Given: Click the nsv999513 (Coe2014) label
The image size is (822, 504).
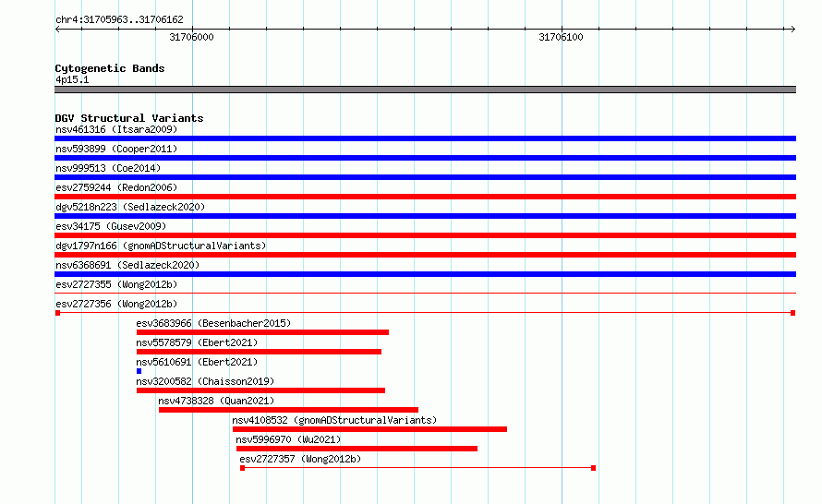Looking at the screenshot, I should 108,168.
